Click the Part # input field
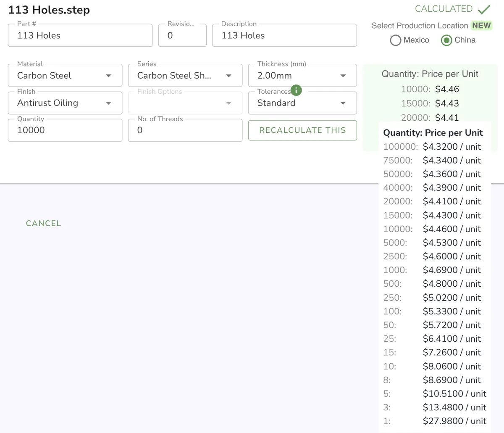The width and height of the screenshot is (504, 433). pos(80,35)
